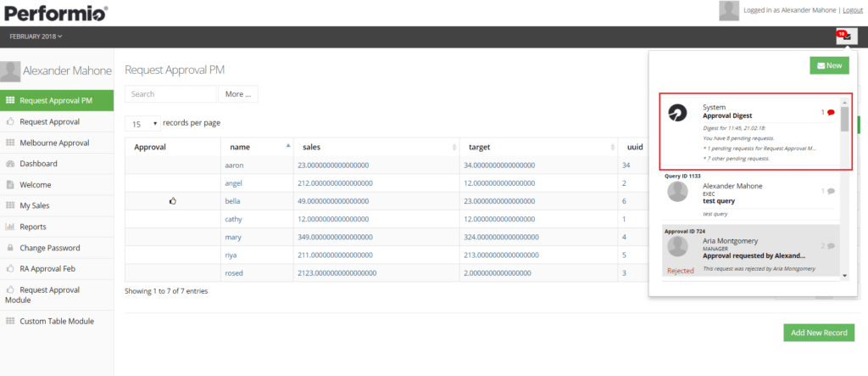Screen dimensions: 868x376
Task: Open the rosed record link
Action: point(234,272)
